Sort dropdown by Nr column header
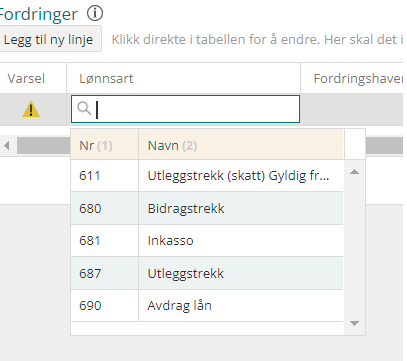The width and height of the screenshot is (407, 361). click(x=104, y=145)
